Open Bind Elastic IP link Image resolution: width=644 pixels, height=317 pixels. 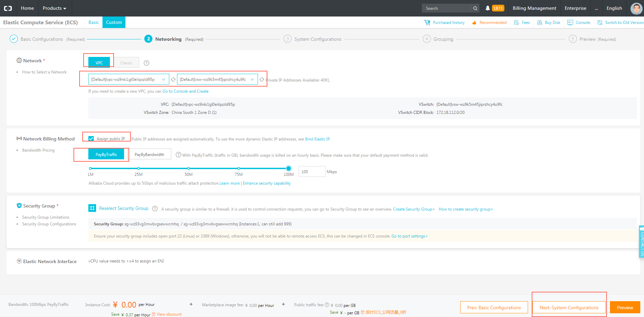317,139
